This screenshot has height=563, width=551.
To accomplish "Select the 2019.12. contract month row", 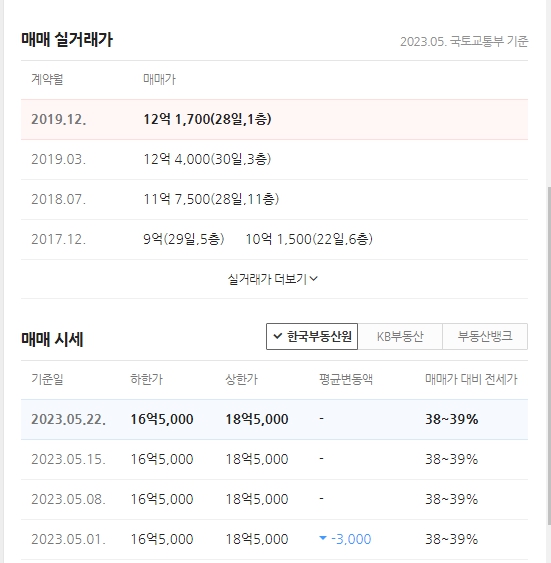I will tap(274, 119).
